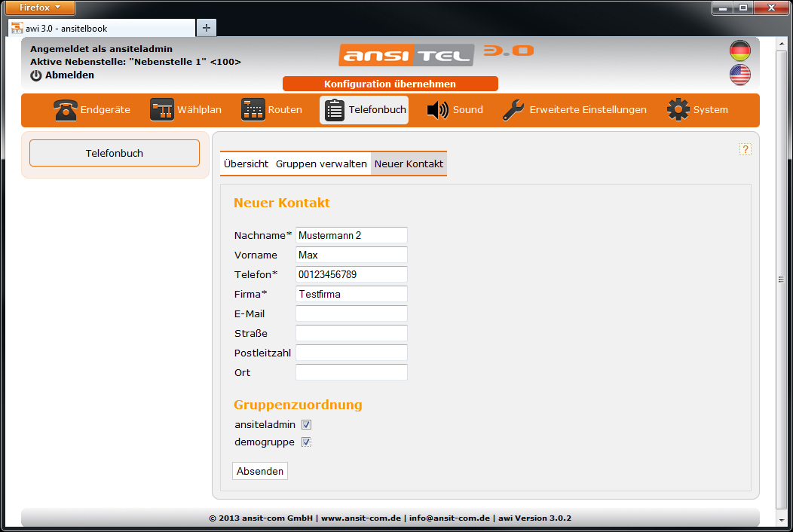793x532 pixels.
Task: Click the E-Mail input field
Action: click(351, 313)
